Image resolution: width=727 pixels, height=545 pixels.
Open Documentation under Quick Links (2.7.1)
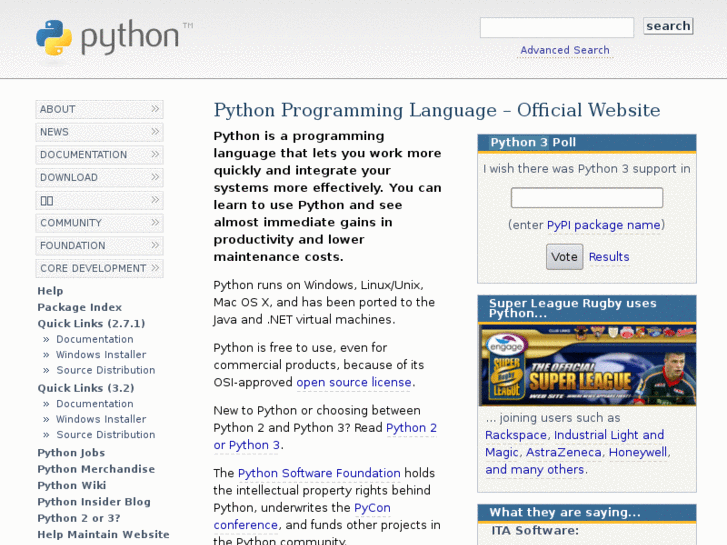pos(95,339)
